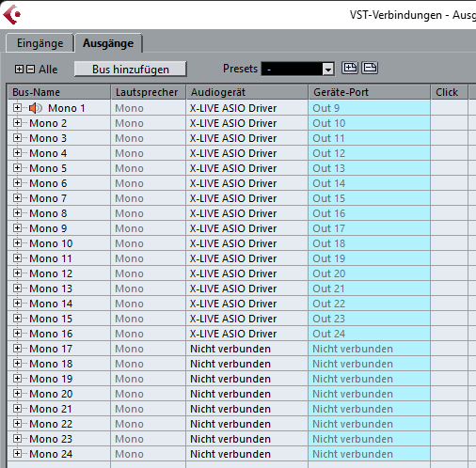Image resolution: width=476 pixels, height=468 pixels.
Task: Select the Ausgänge tab
Action: pos(108,43)
